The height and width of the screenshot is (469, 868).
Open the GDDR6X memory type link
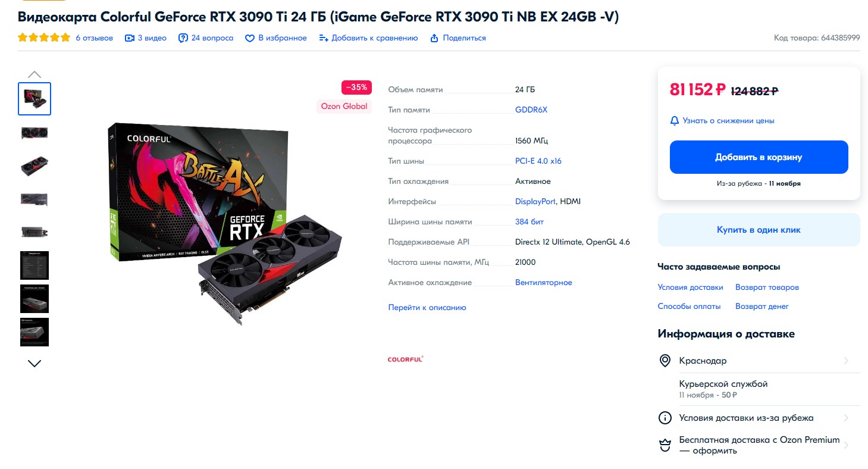(x=531, y=110)
